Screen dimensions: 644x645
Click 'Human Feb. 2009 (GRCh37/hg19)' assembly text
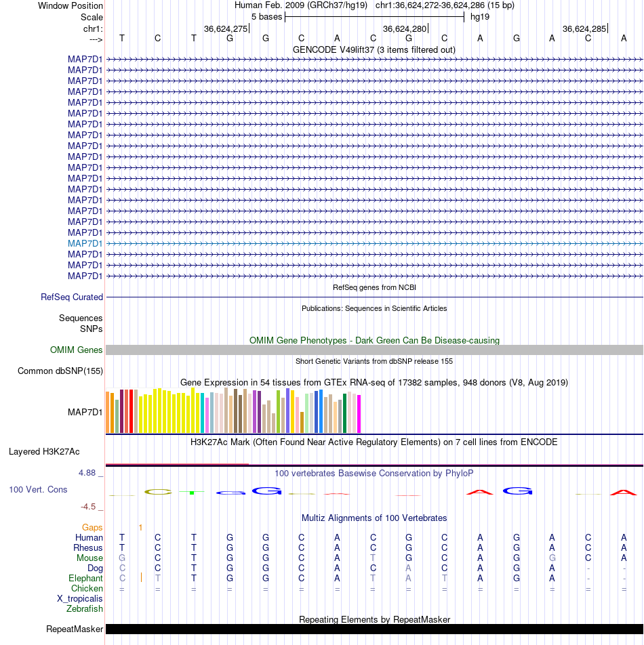[x=301, y=5]
